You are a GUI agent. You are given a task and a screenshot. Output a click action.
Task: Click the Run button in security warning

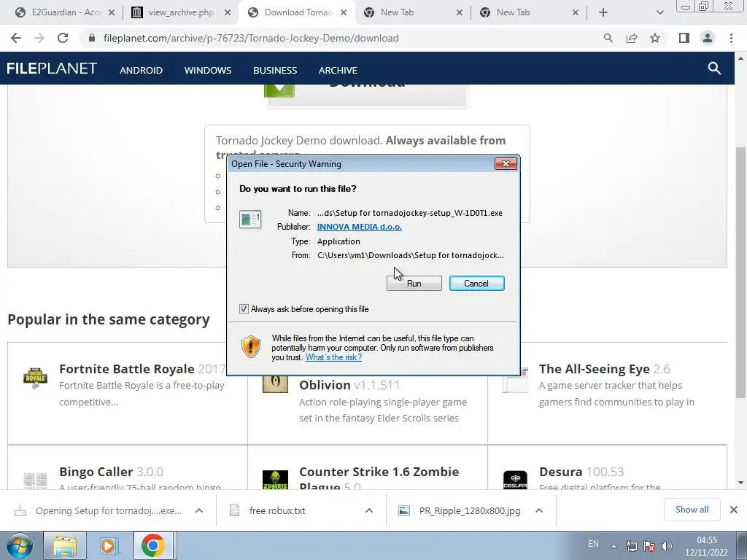(x=414, y=284)
